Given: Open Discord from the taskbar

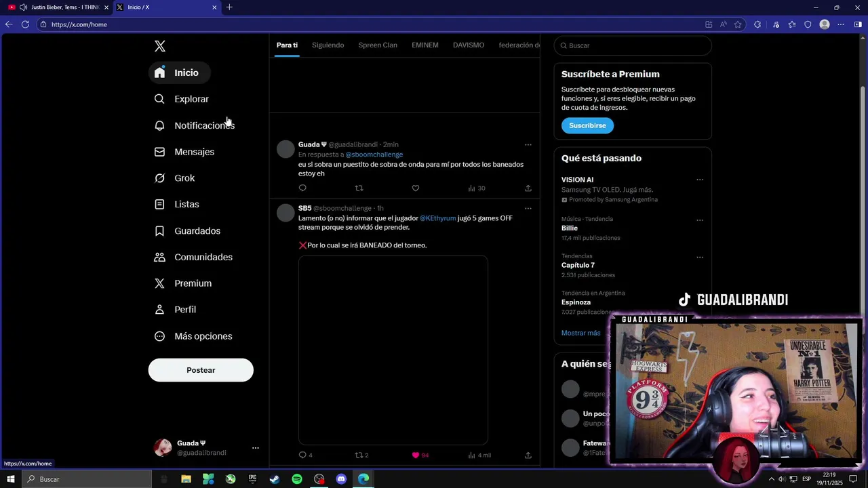Looking at the screenshot, I should (341, 479).
